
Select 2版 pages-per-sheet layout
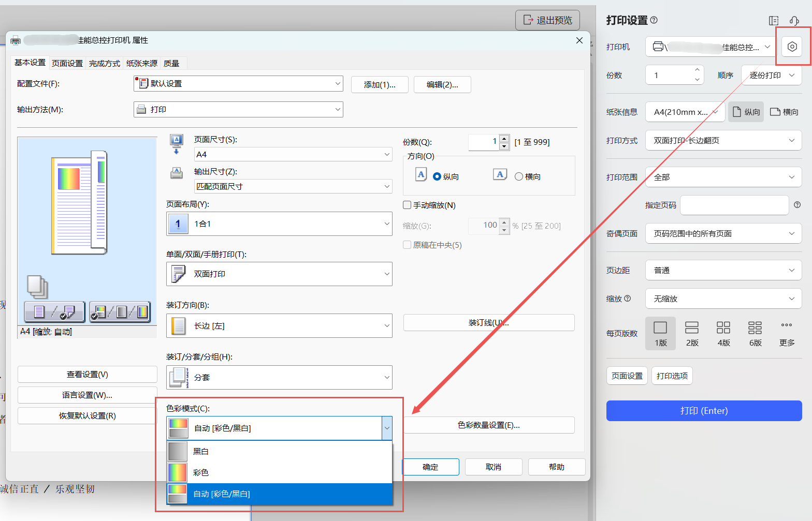point(692,333)
